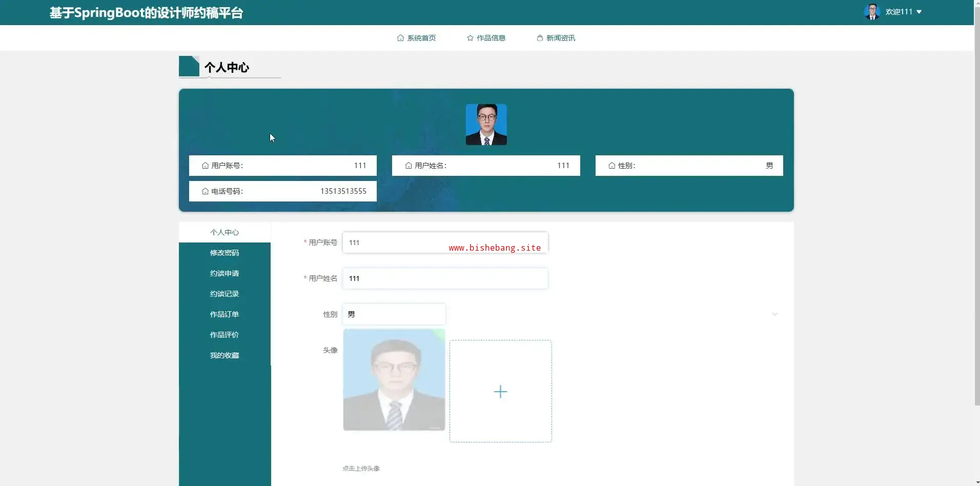Click the icon beside 新闻资讯
This screenshot has height=486, width=980.
[x=540, y=38]
